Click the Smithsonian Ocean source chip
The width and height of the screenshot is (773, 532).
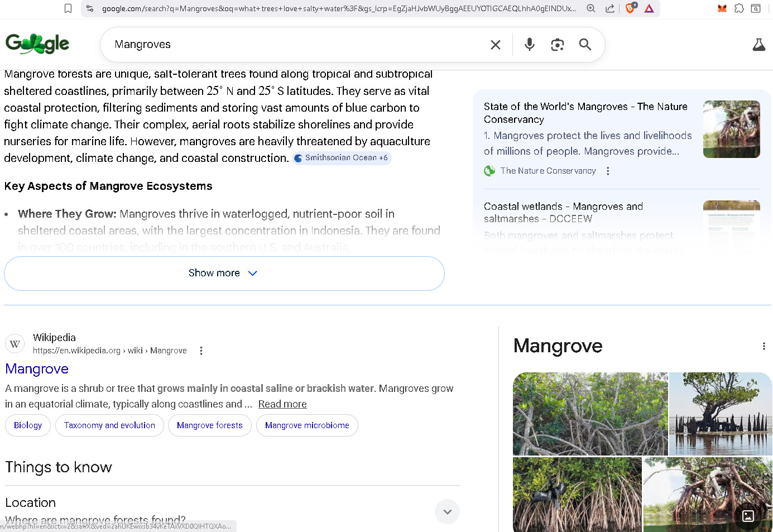342,158
